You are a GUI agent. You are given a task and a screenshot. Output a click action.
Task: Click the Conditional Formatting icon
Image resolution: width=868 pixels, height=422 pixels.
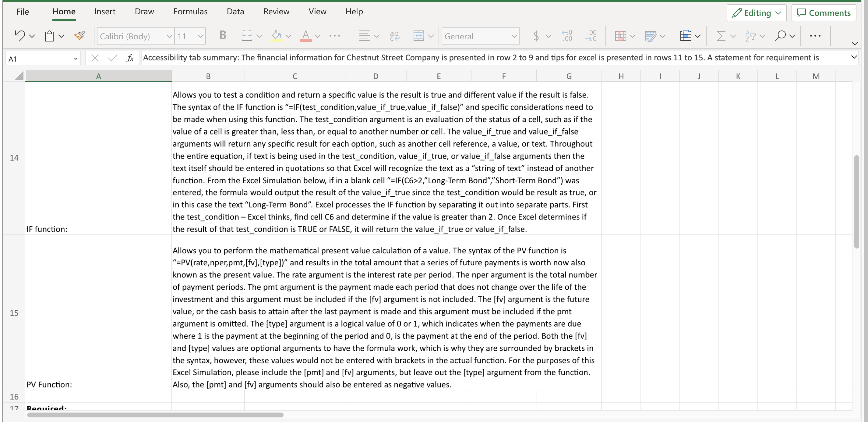(621, 36)
